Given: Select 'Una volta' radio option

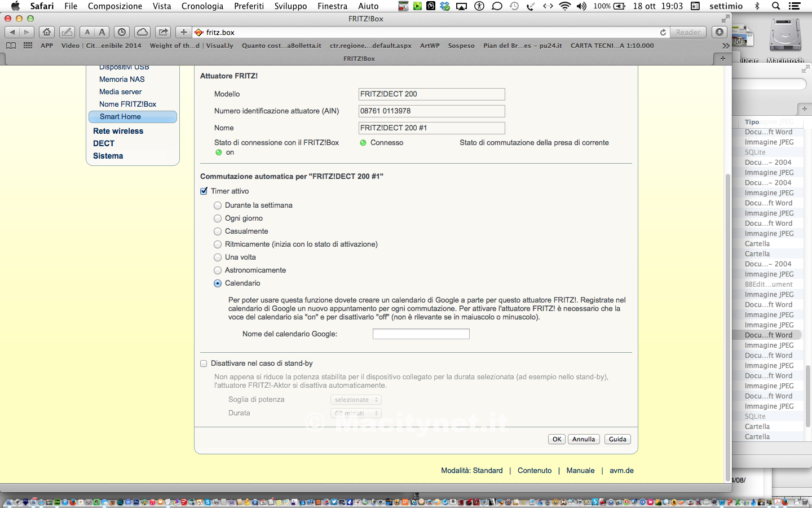Looking at the screenshot, I should pos(218,257).
